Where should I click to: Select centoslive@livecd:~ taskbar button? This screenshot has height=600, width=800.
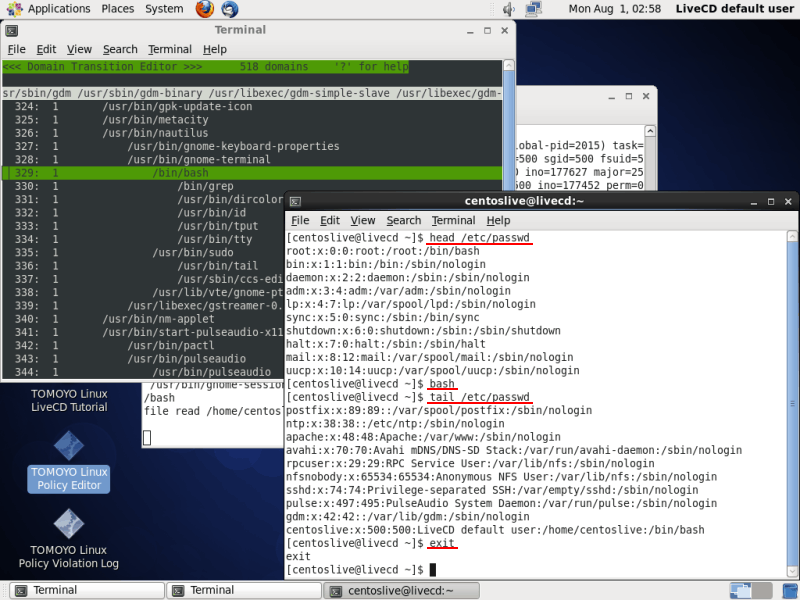pyautogui.click(x=402, y=590)
